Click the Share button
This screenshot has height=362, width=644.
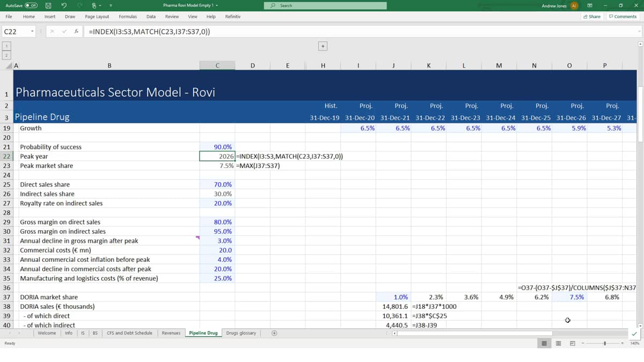[x=592, y=17]
